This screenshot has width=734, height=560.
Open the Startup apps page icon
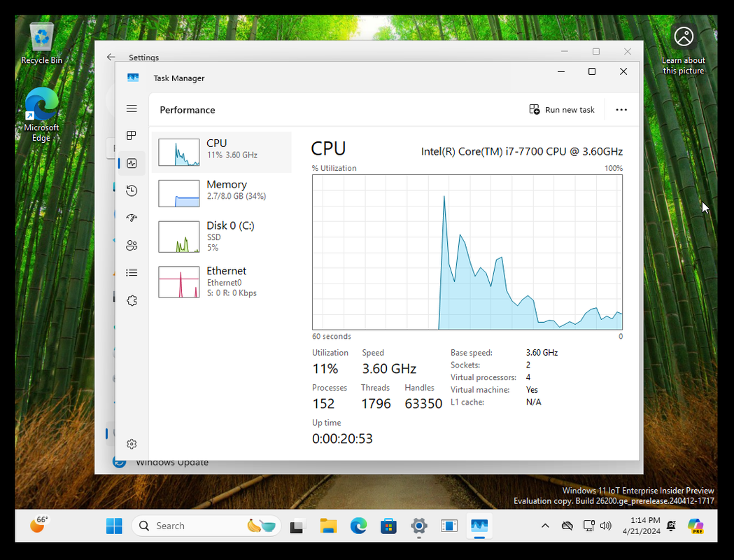[132, 218]
